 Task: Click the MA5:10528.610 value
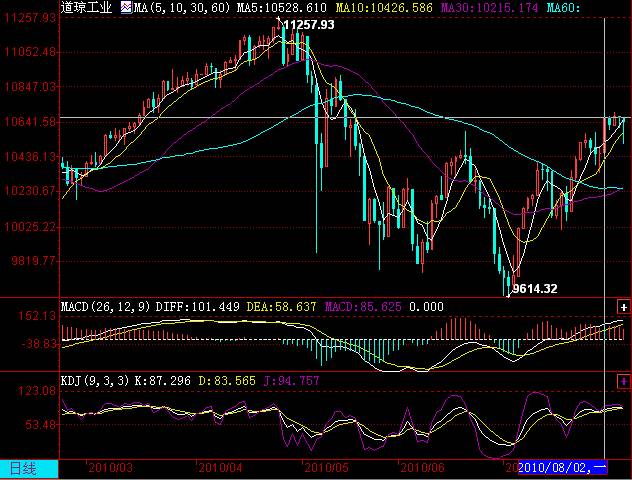[x=281, y=7]
